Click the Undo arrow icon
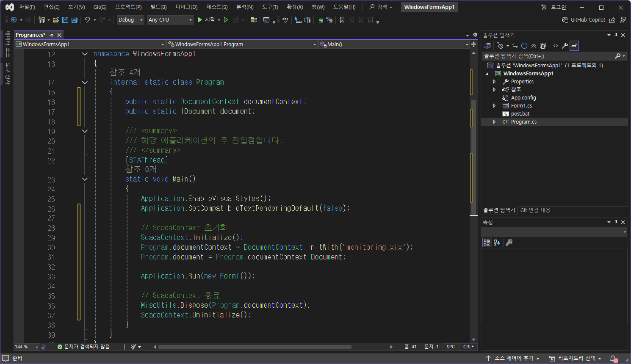Image resolution: width=631 pixels, height=364 pixels. (87, 20)
